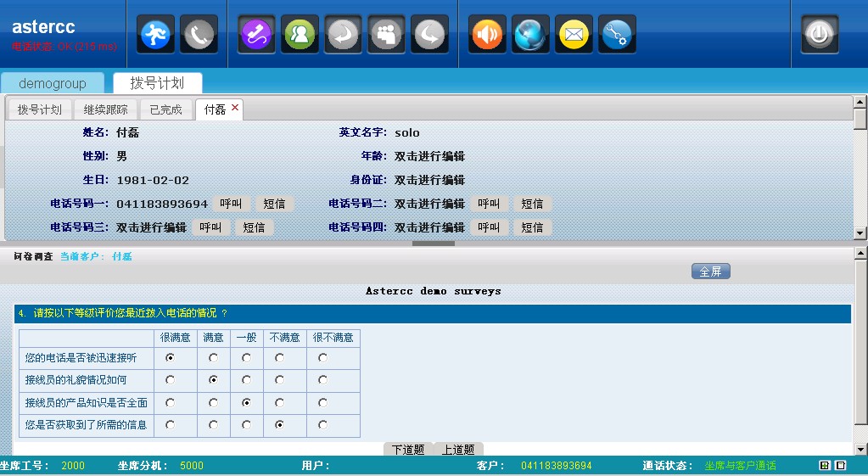
Task: Click the 全屏 fullscreen button
Action: (710, 272)
